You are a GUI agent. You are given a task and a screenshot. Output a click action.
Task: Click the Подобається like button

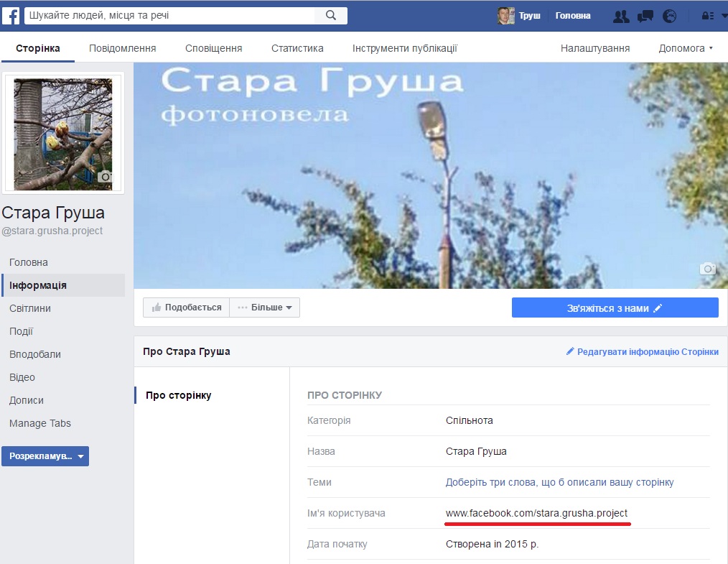pos(186,308)
